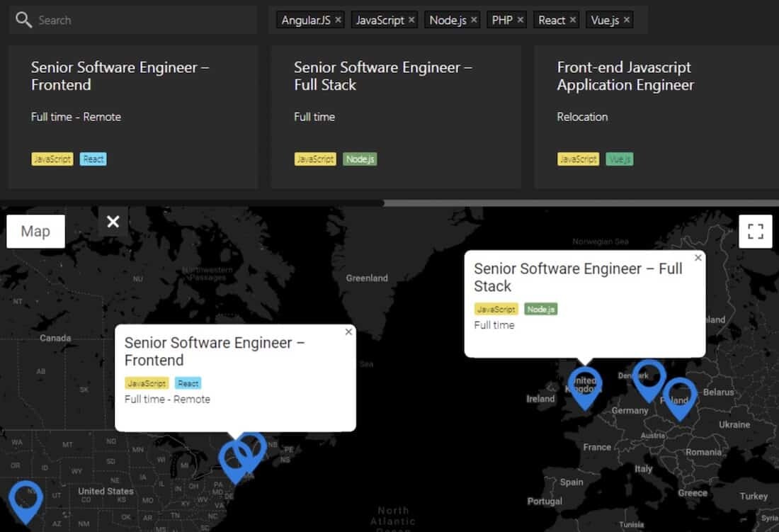
Task: Click the United Kingdom map pin
Action: coord(585,387)
